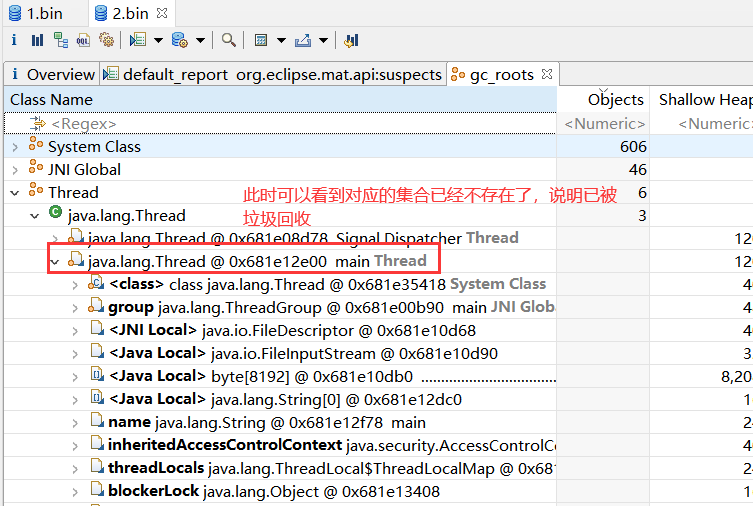Close the 2.bin editor tab
The width and height of the screenshot is (753, 506).
pyautogui.click(x=162, y=13)
